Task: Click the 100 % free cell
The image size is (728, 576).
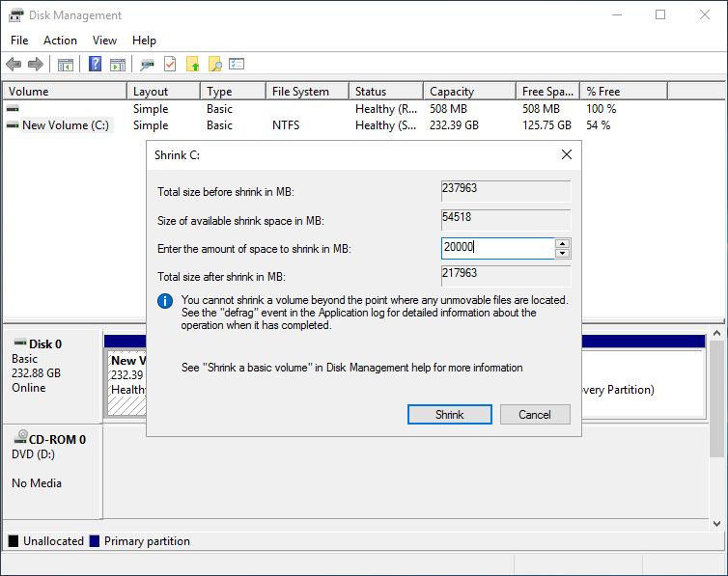Action: (602, 108)
